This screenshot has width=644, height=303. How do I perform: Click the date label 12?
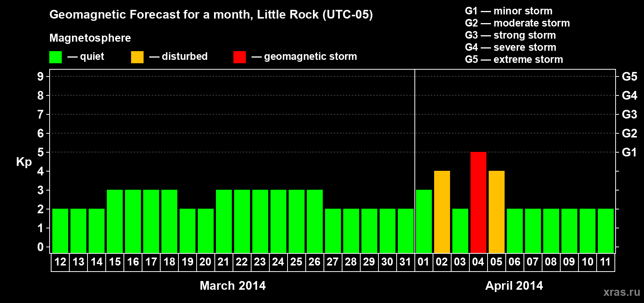tap(60, 262)
